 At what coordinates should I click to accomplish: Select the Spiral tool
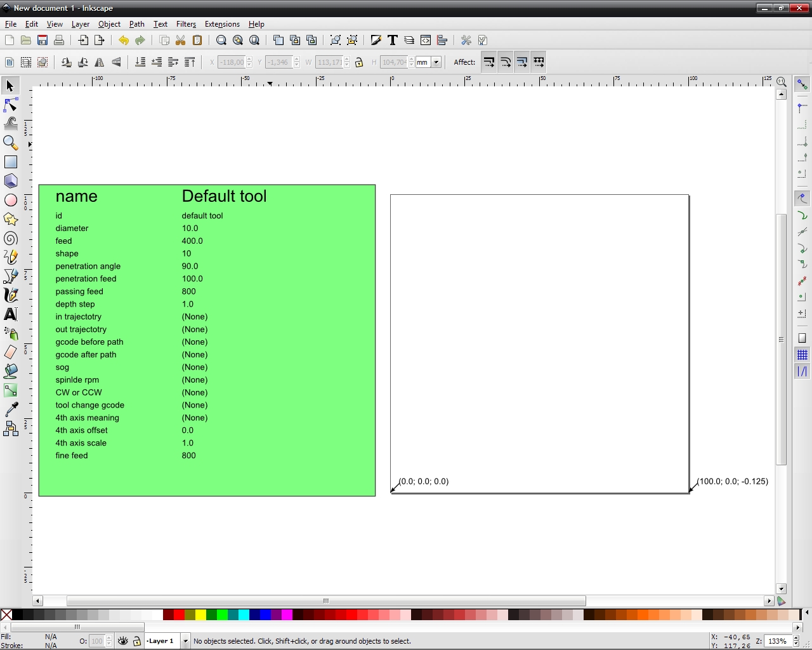coord(10,238)
